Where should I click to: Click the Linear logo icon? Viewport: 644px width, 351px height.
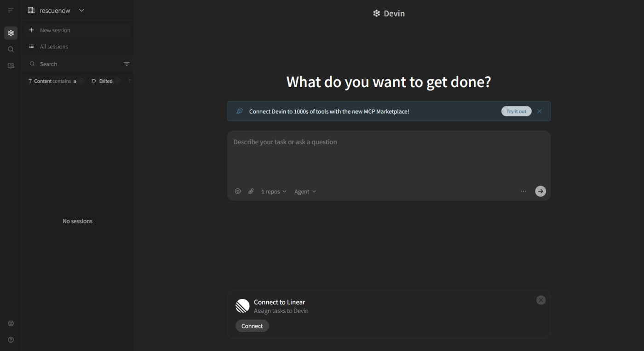[242, 306]
